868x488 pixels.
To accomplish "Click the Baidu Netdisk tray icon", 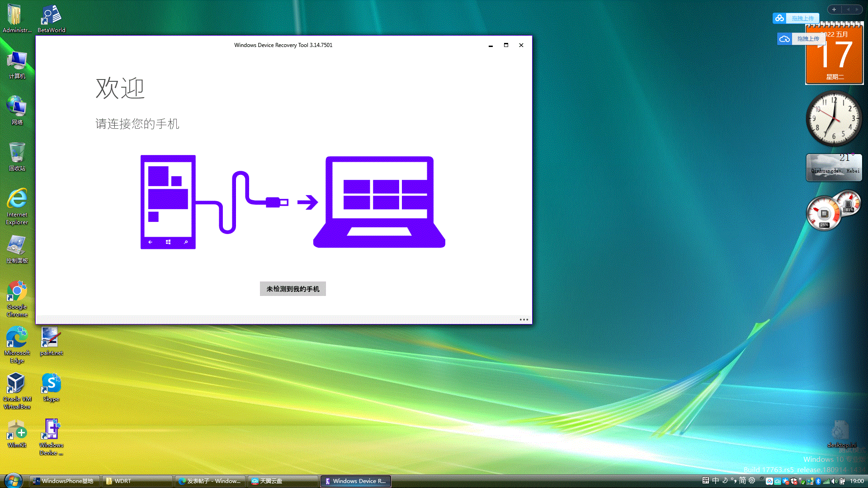I will tap(769, 482).
